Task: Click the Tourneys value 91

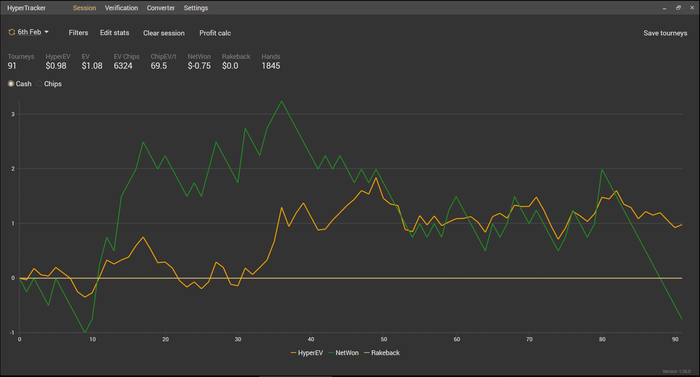Action: click(12, 66)
